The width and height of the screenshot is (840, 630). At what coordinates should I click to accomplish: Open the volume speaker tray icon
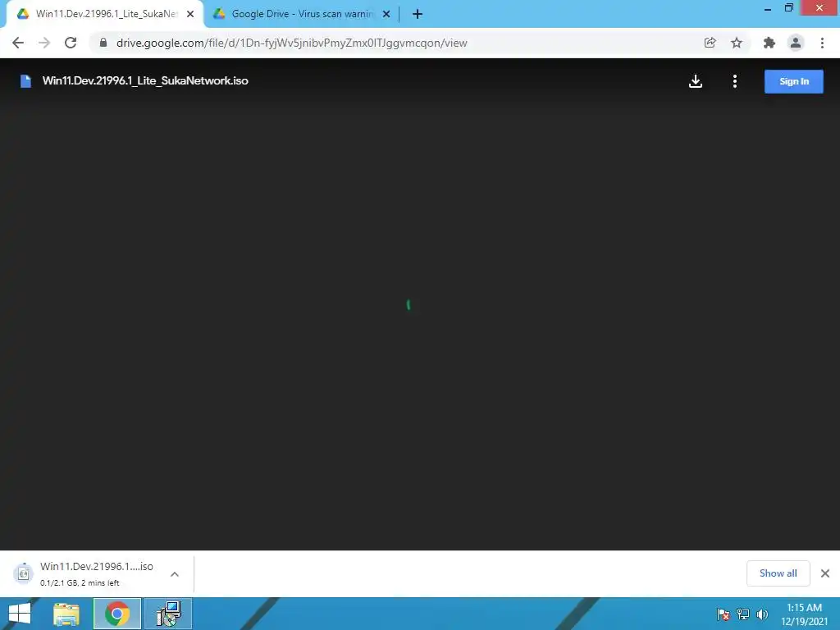coord(762,614)
